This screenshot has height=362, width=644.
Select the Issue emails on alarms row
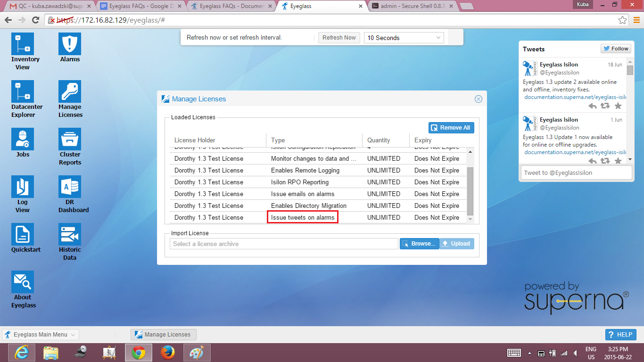(318, 194)
